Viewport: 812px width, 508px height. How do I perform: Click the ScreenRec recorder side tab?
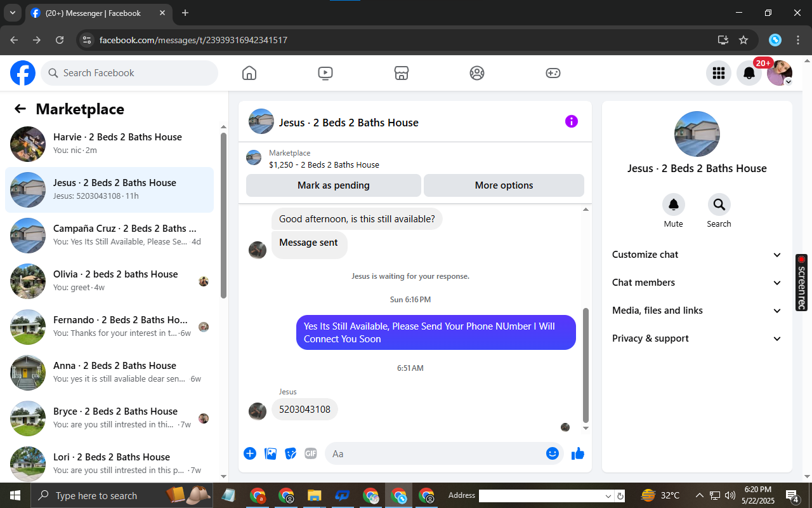pyautogui.click(x=802, y=283)
